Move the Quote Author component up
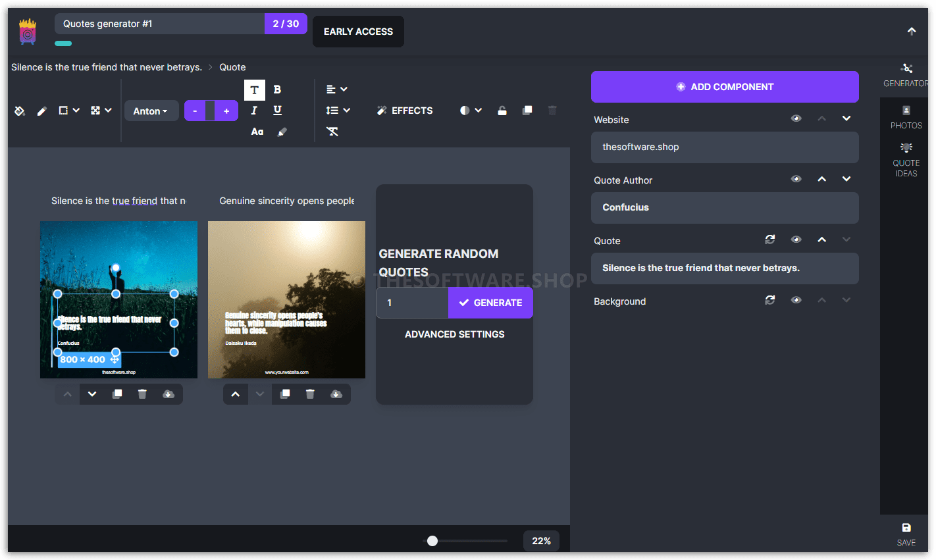This screenshot has height=560, width=936. click(x=822, y=179)
